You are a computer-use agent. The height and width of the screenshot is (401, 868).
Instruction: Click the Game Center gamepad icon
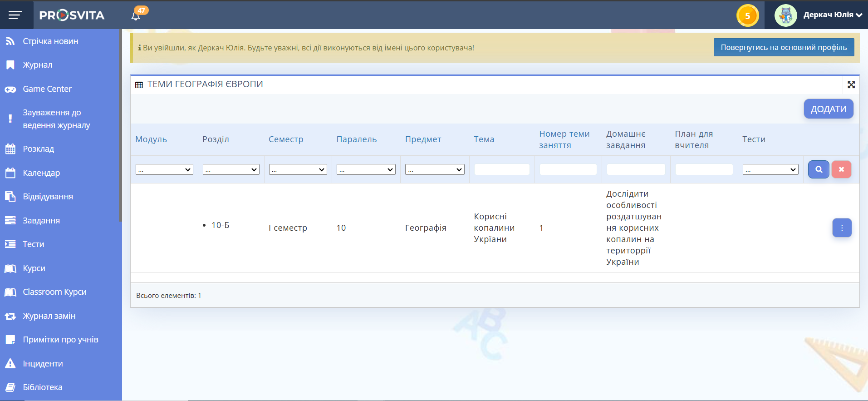pos(10,89)
